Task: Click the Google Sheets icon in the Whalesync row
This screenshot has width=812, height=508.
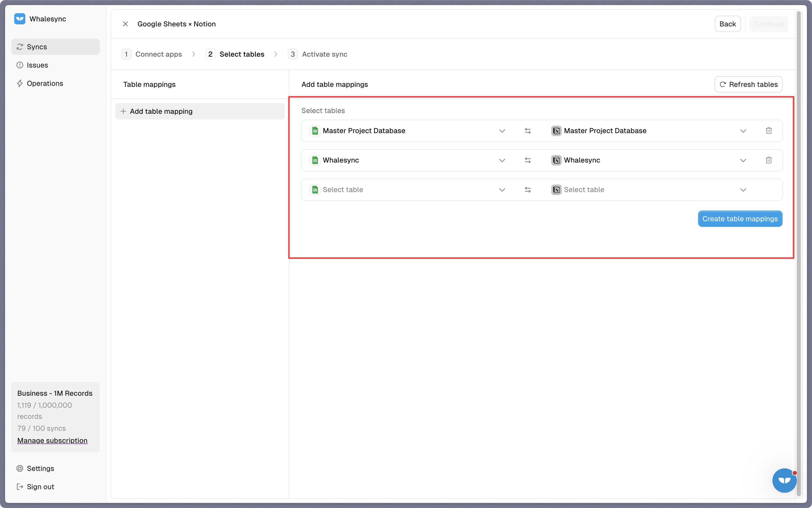Action: (315, 160)
